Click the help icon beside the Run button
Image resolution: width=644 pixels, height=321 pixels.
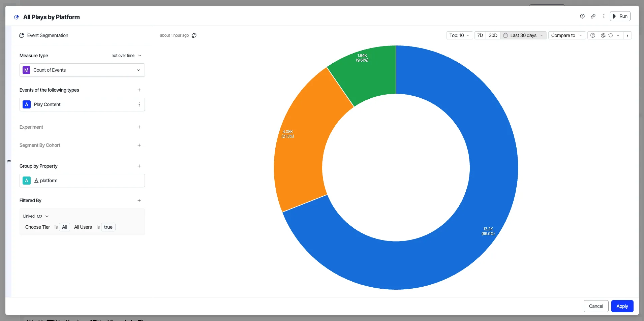coord(582,16)
